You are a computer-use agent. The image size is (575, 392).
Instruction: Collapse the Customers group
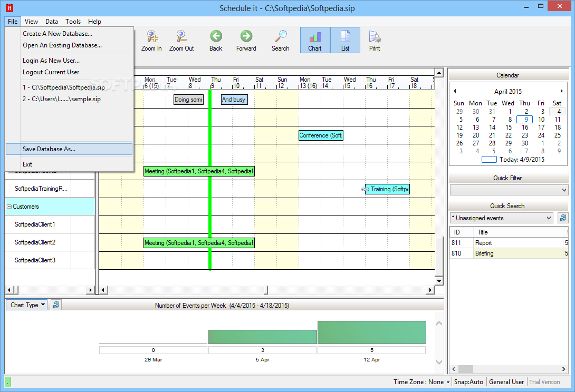tap(9, 207)
